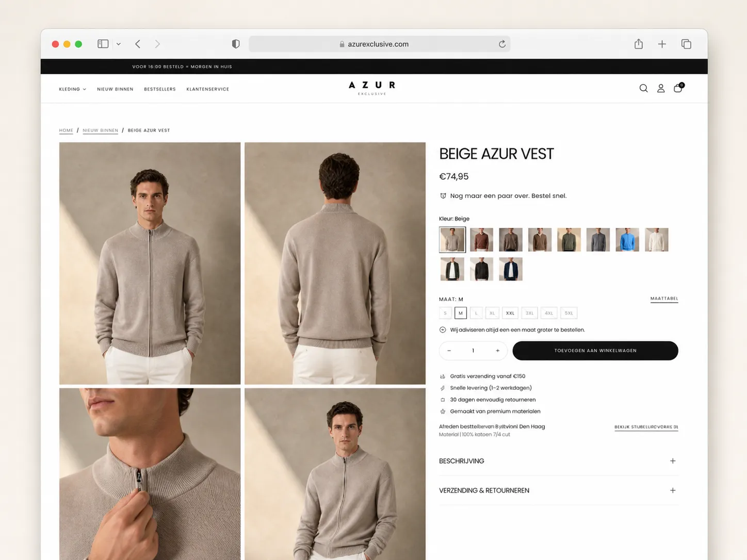Open Bestsellers menu item
Viewport: 747px width, 560px height.
(160, 89)
